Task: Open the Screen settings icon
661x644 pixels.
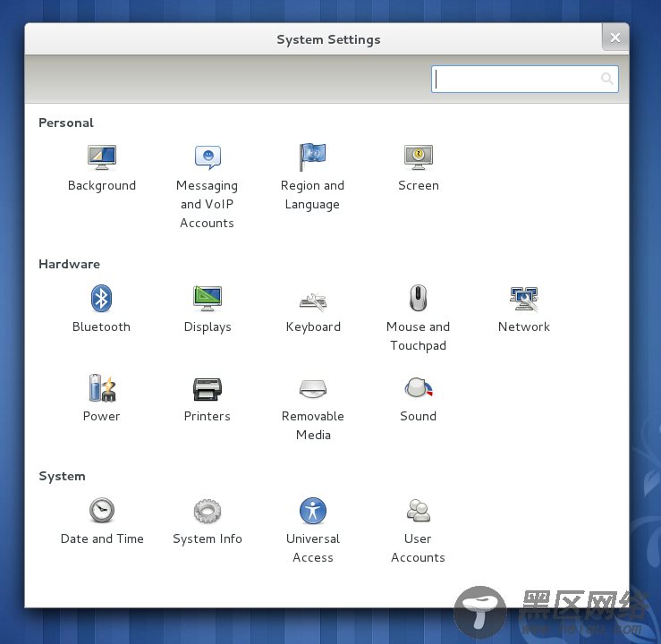Action: click(419, 157)
